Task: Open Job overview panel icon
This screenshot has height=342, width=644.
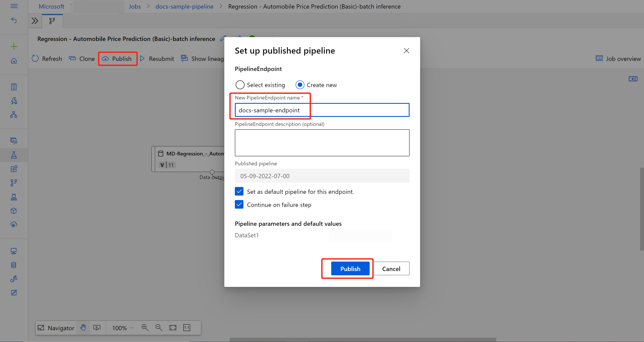Action: pos(599,58)
